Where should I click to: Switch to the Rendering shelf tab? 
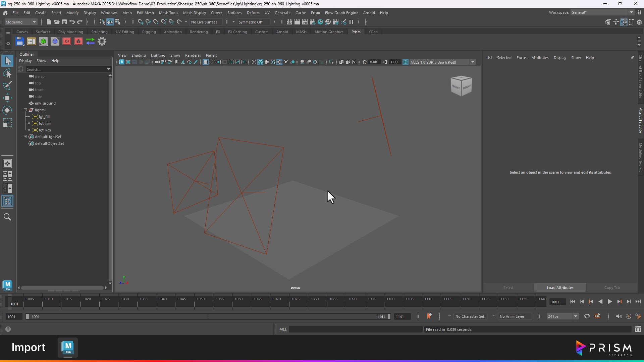(x=199, y=32)
